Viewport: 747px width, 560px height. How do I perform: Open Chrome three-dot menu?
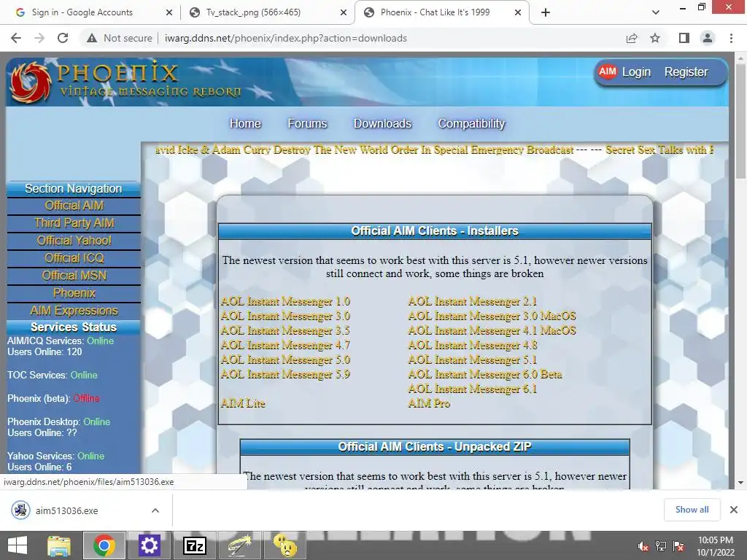coord(731,38)
